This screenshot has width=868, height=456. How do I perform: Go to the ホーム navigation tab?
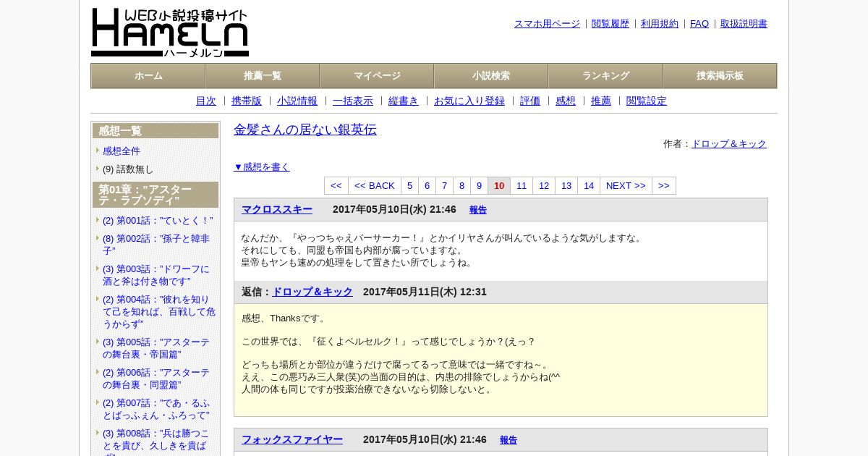pyautogui.click(x=148, y=76)
